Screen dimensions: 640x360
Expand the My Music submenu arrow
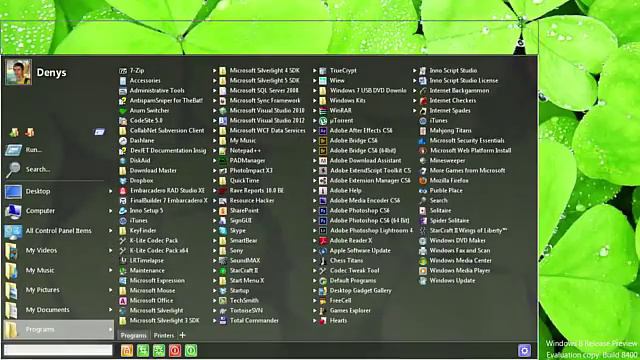pos(110,270)
